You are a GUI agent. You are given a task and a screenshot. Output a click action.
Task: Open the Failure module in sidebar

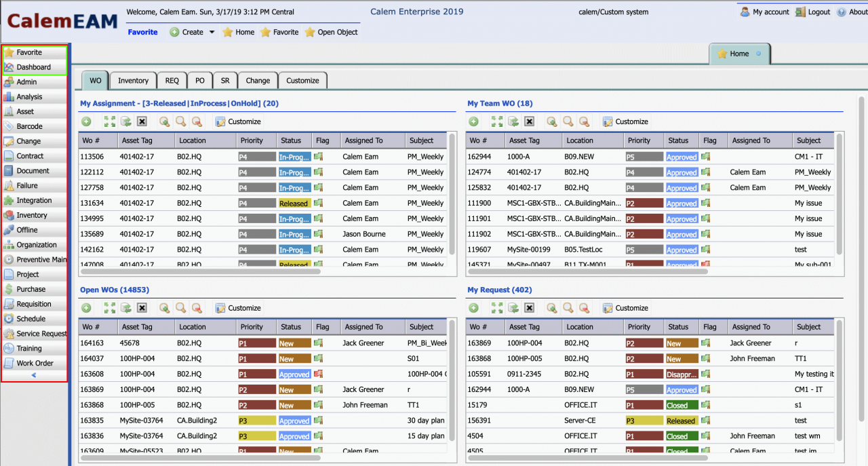point(35,185)
